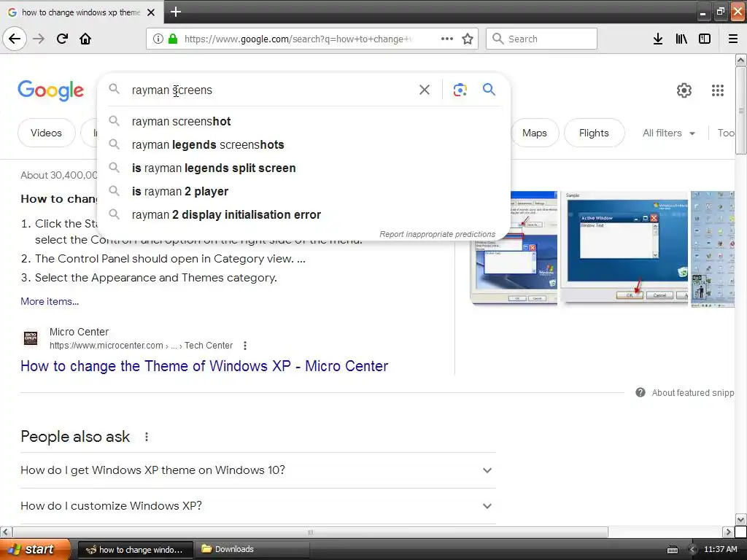This screenshot has height=560, width=747.
Task: Click the vertical scrollbar down arrow
Action: tap(740, 519)
